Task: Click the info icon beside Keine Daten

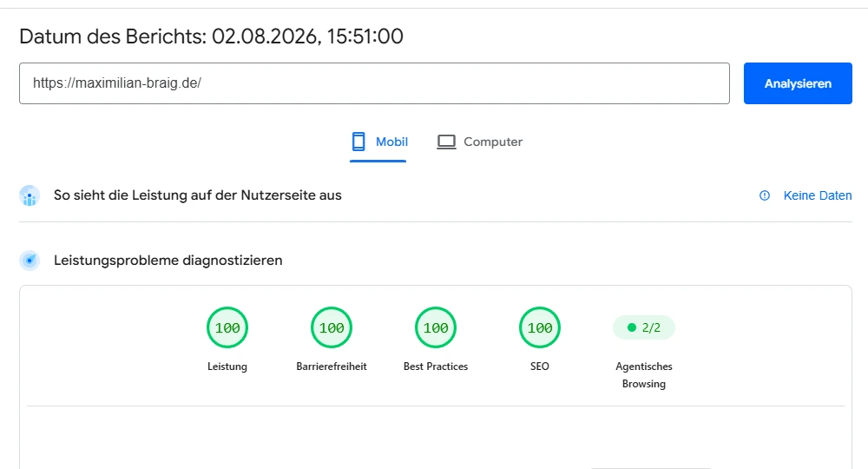Action: coord(765,195)
